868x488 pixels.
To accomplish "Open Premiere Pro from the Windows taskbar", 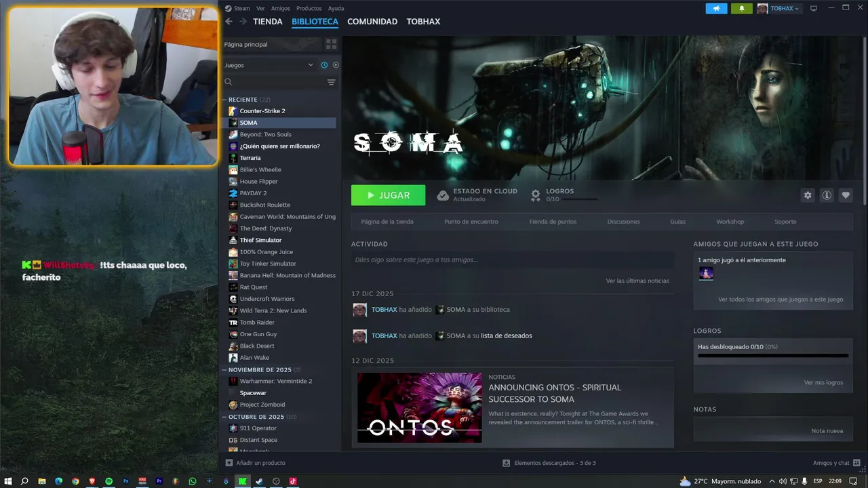I will click(x=159, y=481).
